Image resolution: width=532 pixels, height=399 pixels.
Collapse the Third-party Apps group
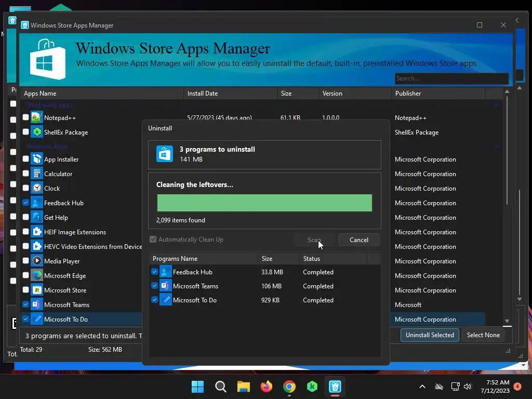[496, 105]
